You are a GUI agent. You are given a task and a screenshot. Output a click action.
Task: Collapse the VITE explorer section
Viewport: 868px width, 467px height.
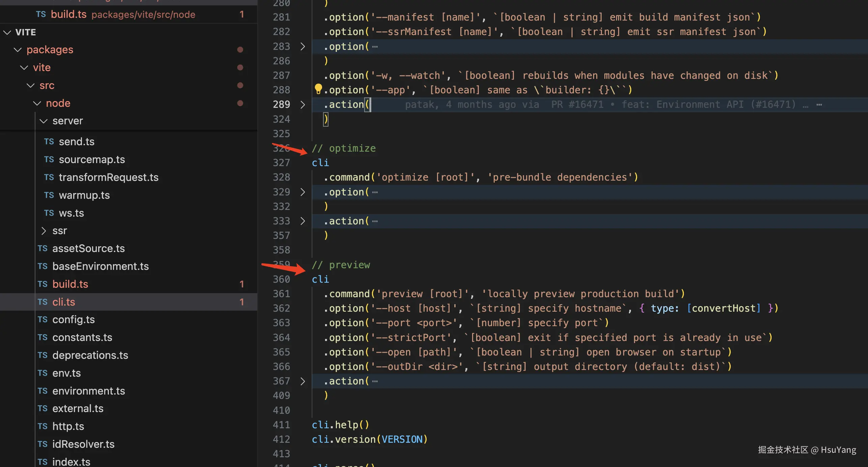tap(7, 32)
